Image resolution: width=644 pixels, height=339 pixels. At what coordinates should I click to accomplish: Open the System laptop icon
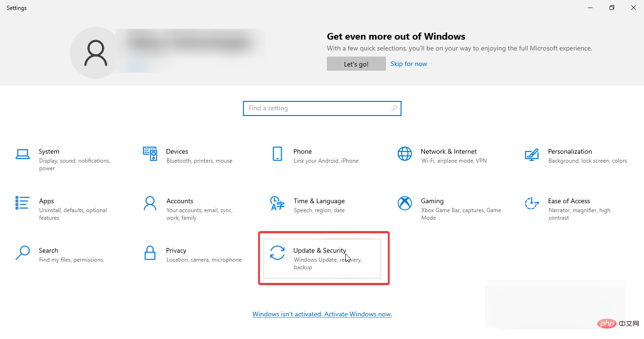(x=22, y=154)
